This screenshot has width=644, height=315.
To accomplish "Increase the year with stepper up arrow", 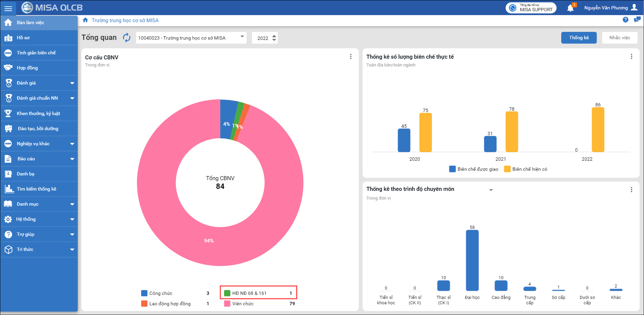I will 274,36.
